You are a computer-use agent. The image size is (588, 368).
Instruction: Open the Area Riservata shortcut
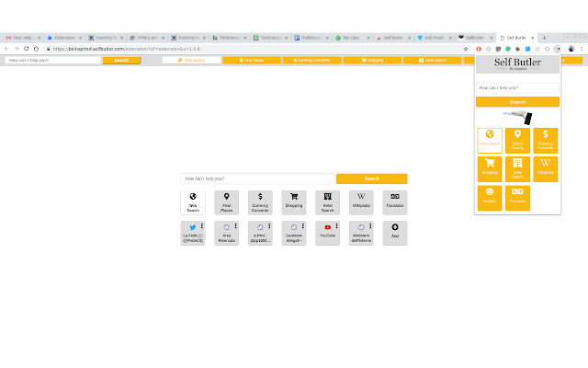226,234
